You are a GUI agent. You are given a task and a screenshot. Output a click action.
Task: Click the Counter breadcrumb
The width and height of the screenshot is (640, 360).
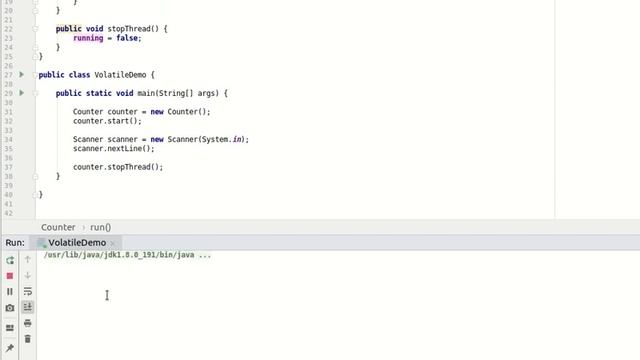58,227
